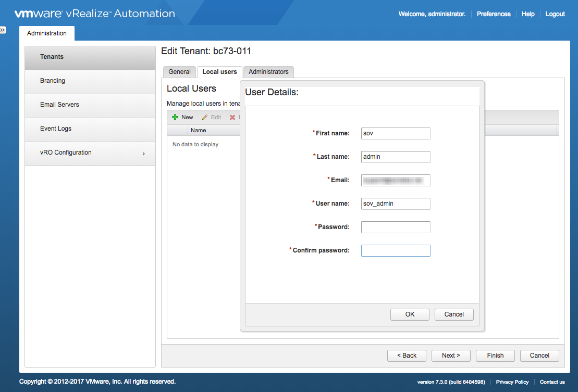
Task: Focus the Last name field
Action: click(x=396, y=157)
